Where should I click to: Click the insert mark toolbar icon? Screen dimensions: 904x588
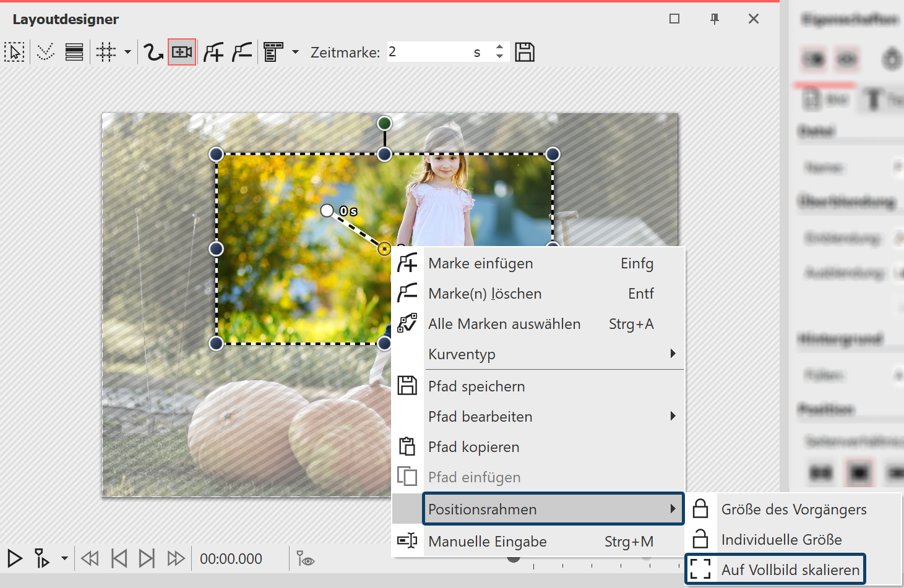[213, 53]
